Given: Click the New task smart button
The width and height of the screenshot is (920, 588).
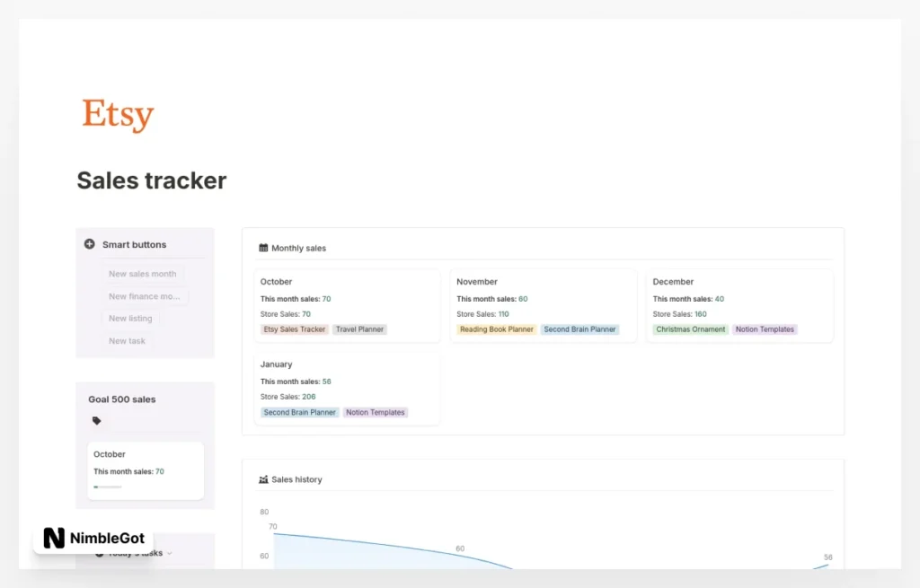Looking at the screenshot, I should click(128, 340).
